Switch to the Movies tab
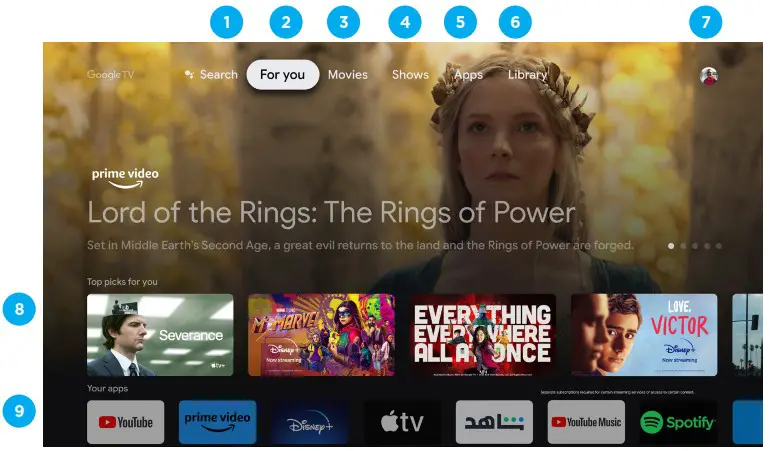The image size is (776, 451). pyautogui.click(x=347, y=75)
